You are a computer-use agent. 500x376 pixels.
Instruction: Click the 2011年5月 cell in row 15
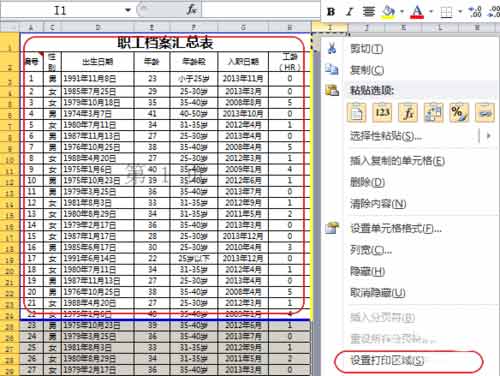pyautogui.click(x=243, y=214)
